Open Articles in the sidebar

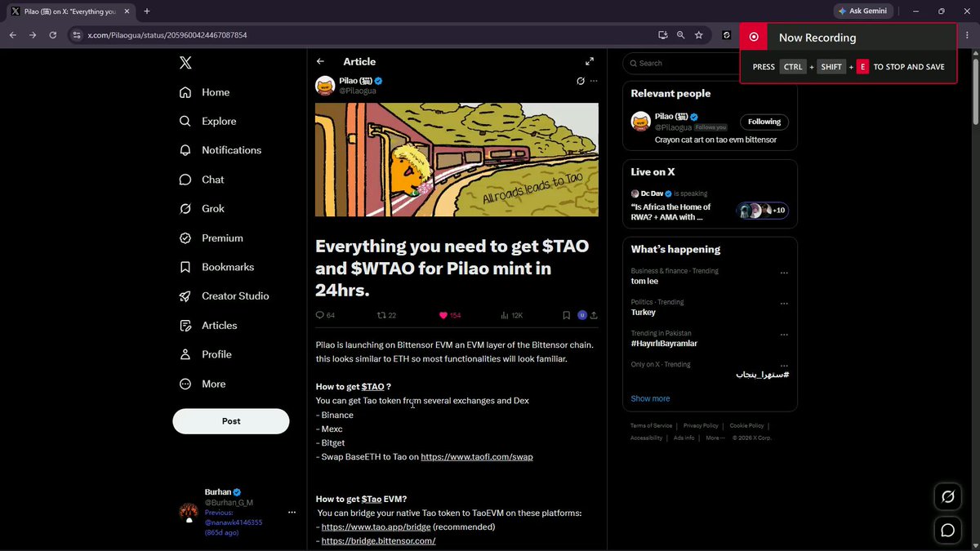208,326
